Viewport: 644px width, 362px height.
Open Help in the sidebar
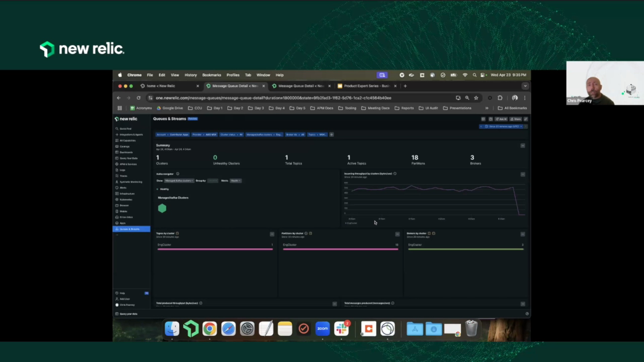click(x=120, y=293)
